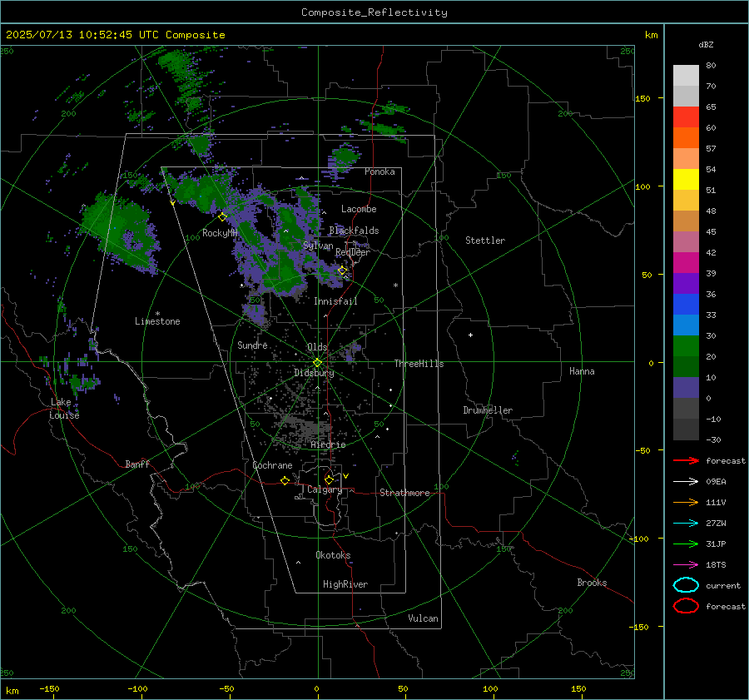Click the -150 tick on bottom axis
The image size is (749, 700).
[49, 688]
